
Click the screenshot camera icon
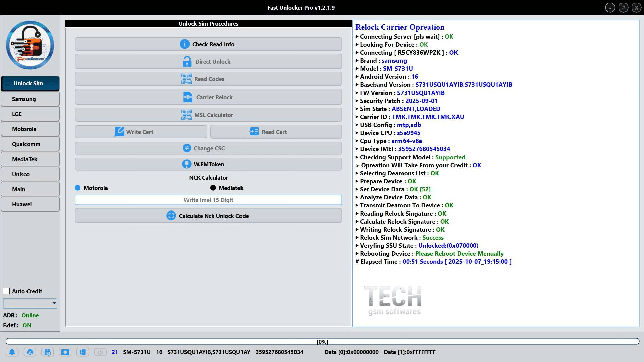coord(65,352)
